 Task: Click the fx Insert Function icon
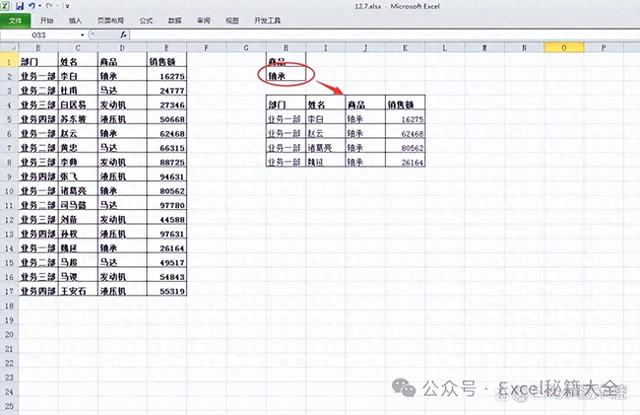click(x=123, y=35)
